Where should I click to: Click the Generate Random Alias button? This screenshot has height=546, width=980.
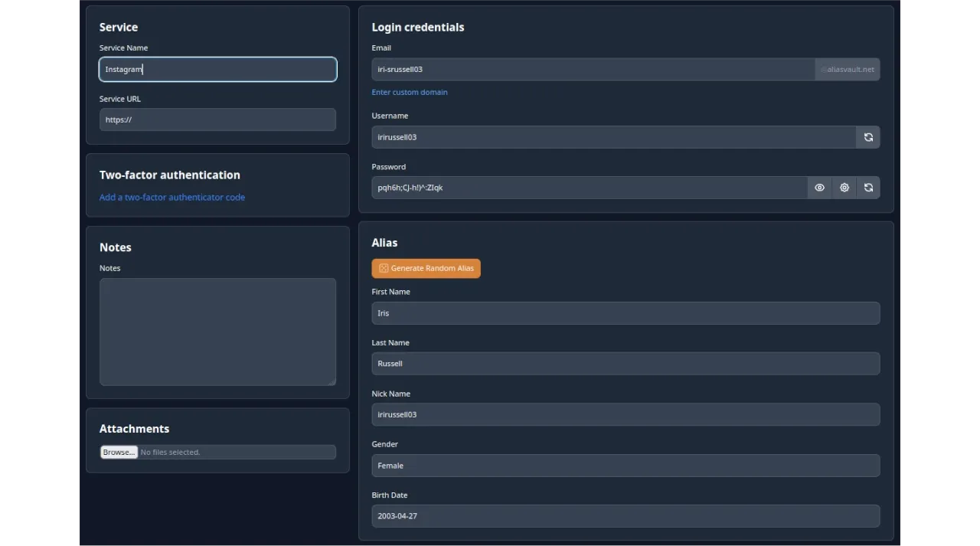pos(426,268)
